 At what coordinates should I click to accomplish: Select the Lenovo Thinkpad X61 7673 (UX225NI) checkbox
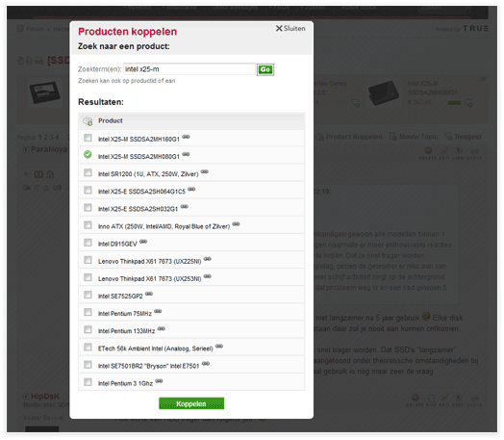coord(88,260)
